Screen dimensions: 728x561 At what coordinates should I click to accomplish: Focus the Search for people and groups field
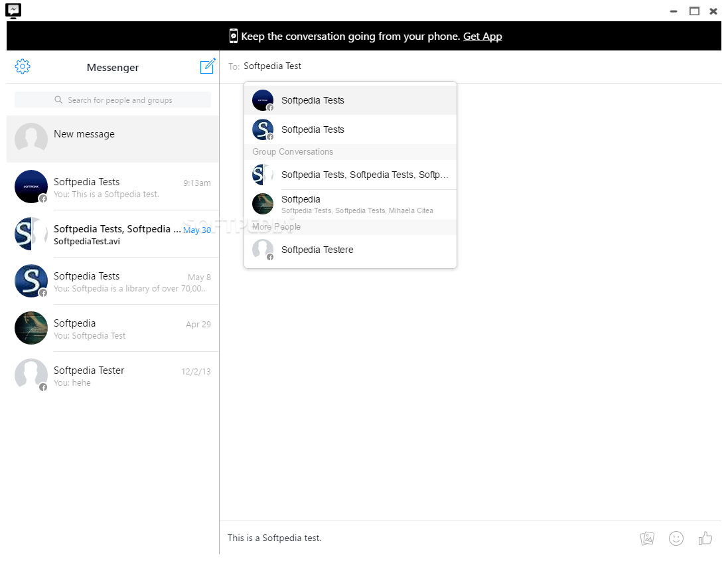113,100
